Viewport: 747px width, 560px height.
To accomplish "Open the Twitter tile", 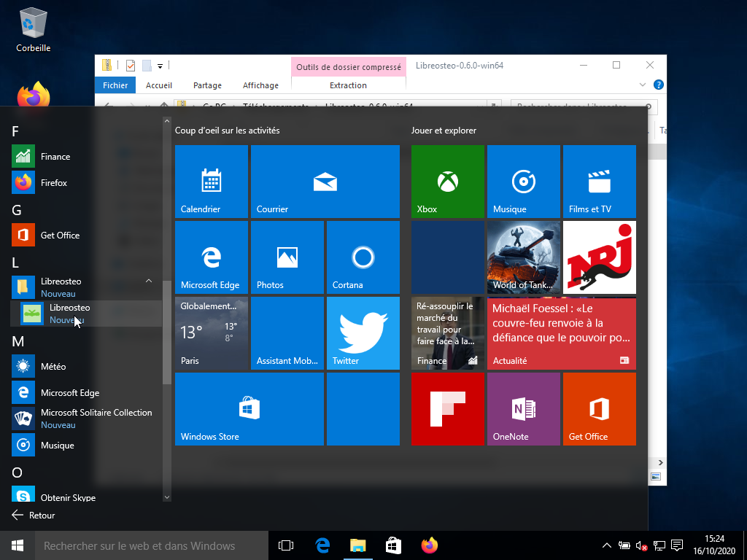I will tap(363, 332).
